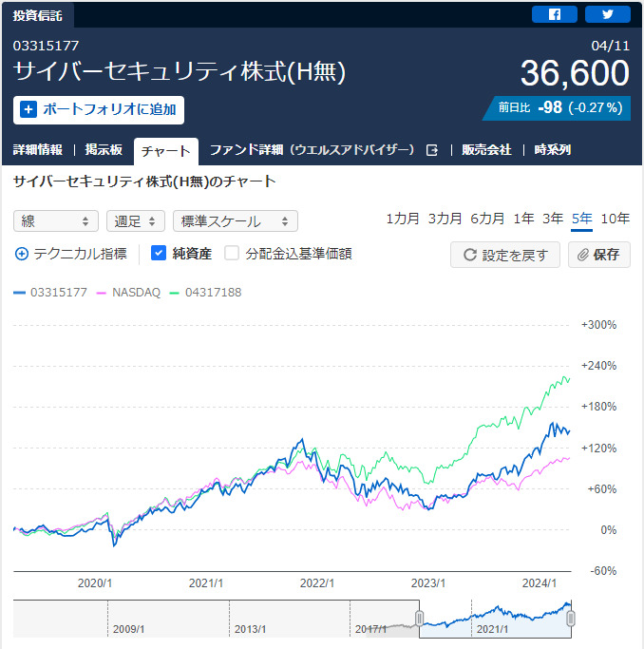
Task: Click the right handle of range slider
Action: click(x=571, y=619)
